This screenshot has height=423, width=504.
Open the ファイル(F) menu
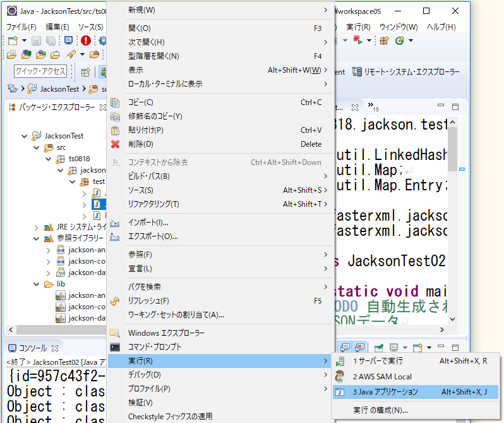pos(21,27)
